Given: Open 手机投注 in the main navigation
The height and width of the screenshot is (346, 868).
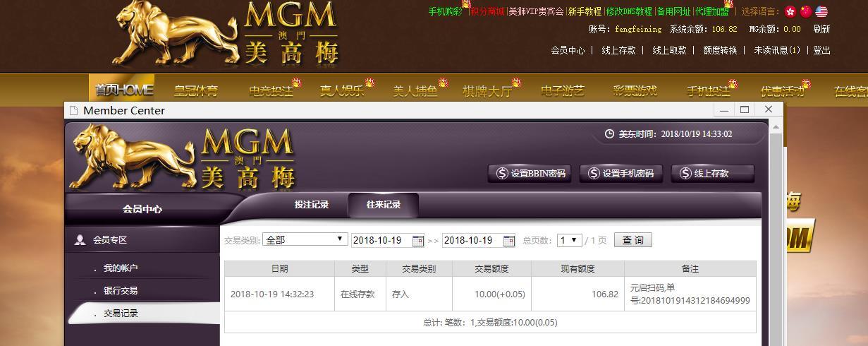Looking at the screenshot, I should coord(709,90).
